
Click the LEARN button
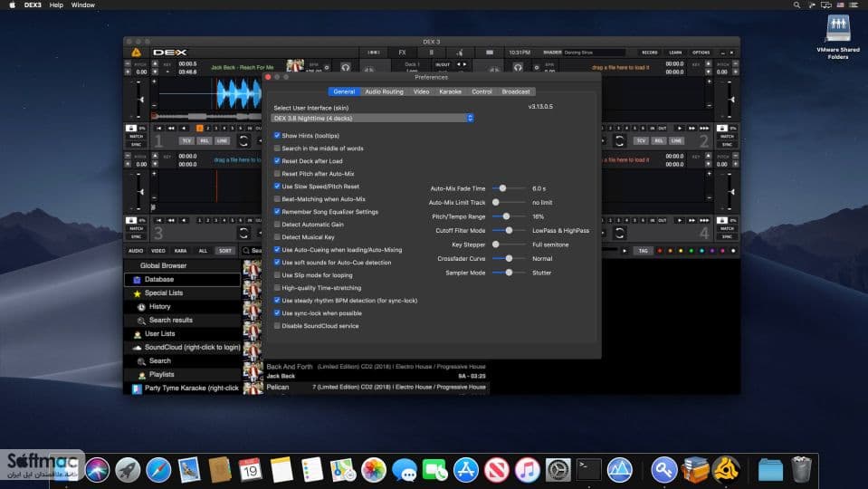[x=675, y=53]
